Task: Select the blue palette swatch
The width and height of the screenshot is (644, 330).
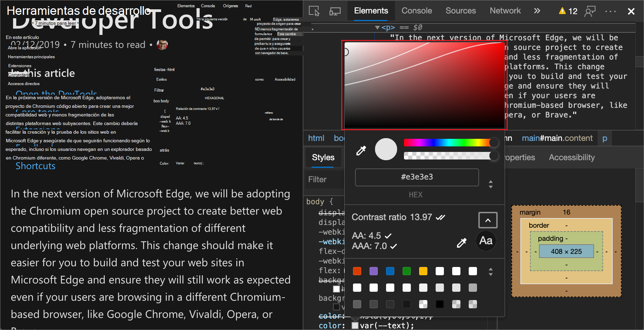Action: pyautogui.click(x=390, y=271)
